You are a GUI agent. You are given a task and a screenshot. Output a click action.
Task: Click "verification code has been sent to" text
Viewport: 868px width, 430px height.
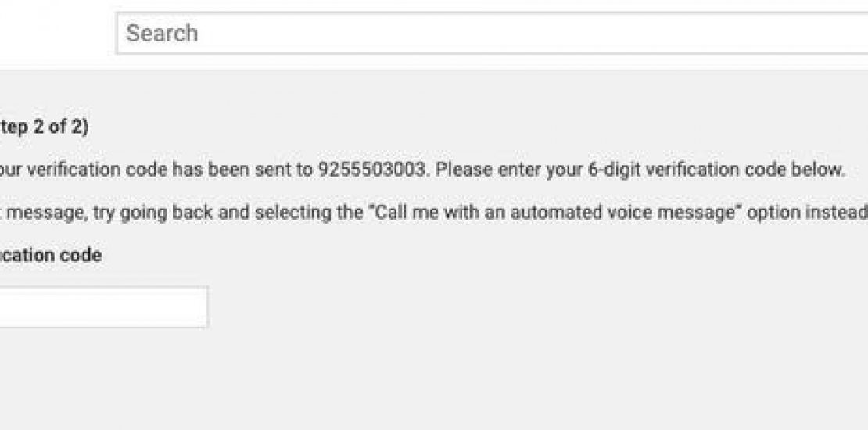167,170
